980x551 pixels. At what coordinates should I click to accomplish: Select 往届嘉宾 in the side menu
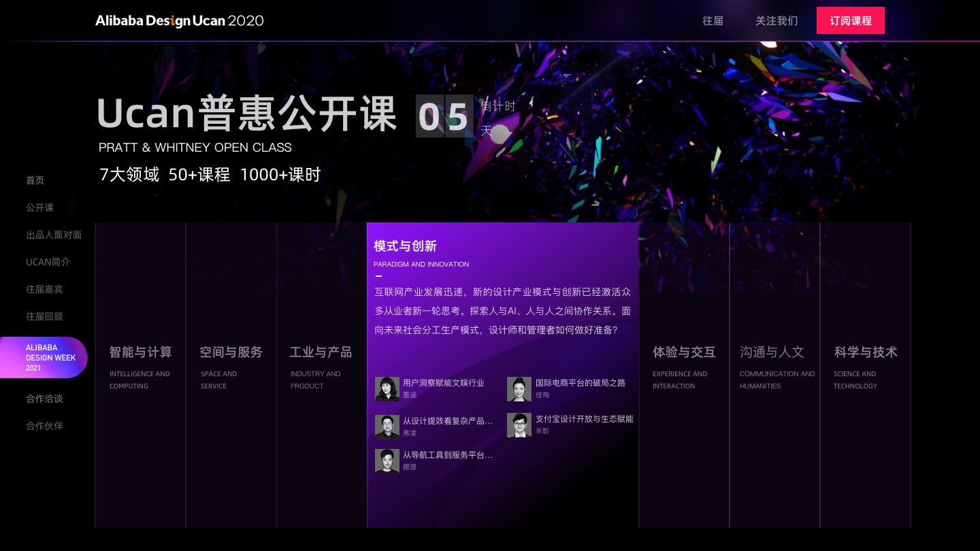click(44, 289)
